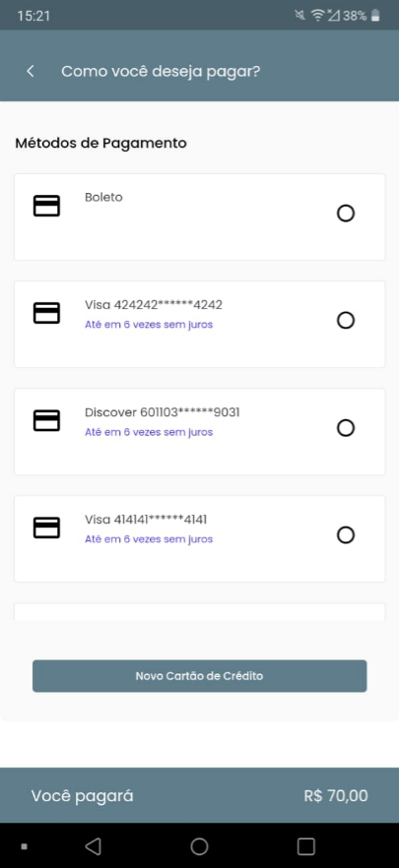Viewport: 399px width, 868px height.
Task: Tap the Android back navigation triangle
Action: point(93,846)
